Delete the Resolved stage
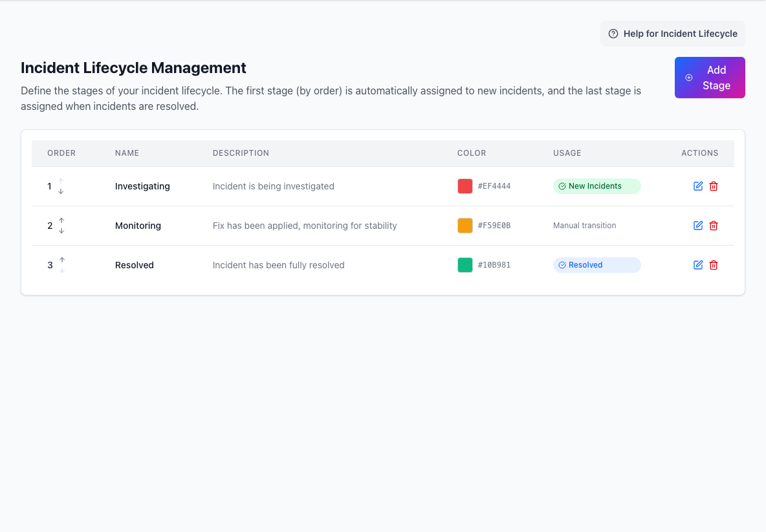 click(714, 265)
